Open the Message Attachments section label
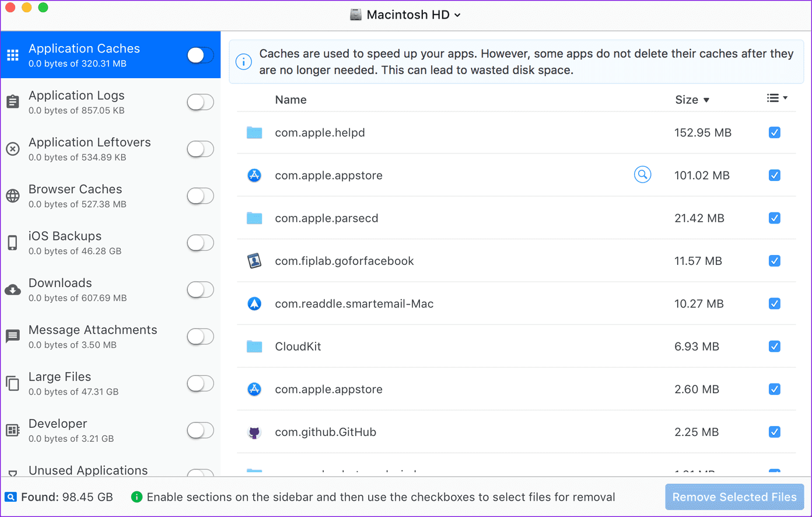 93,330
